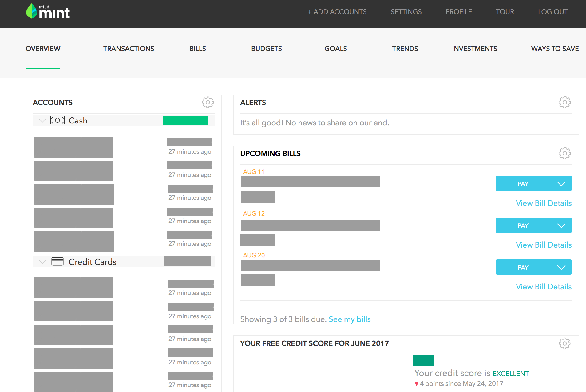Open the Budgets tab
Viewport: 586px width, 392px height.
(267, 49)
